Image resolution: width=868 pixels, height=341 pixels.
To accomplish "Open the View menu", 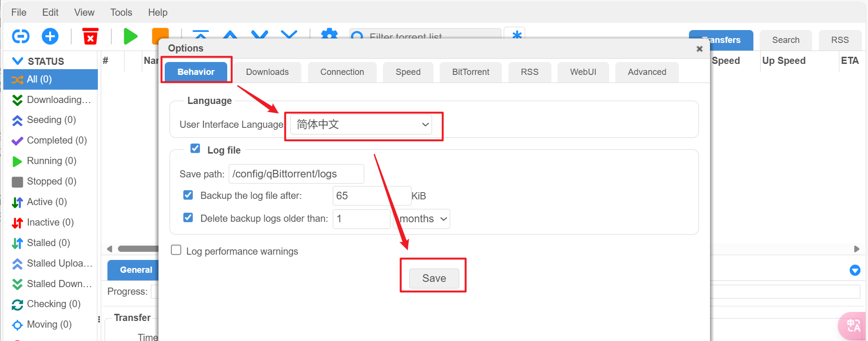I will (x=84, y=12).
